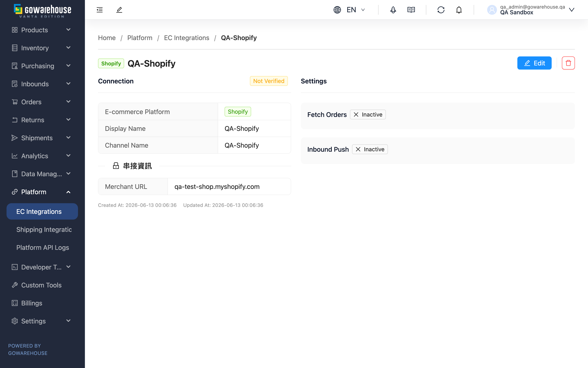This screenshot has width=588, height=368.
Task: Go to Home breadcrumb
Action: pos(107,38)
